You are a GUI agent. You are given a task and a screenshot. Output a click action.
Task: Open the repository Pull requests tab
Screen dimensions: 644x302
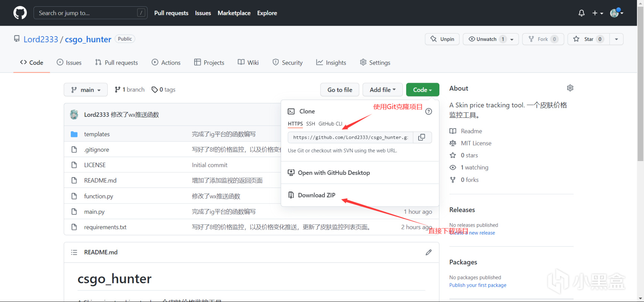click(x=116, y=62)
